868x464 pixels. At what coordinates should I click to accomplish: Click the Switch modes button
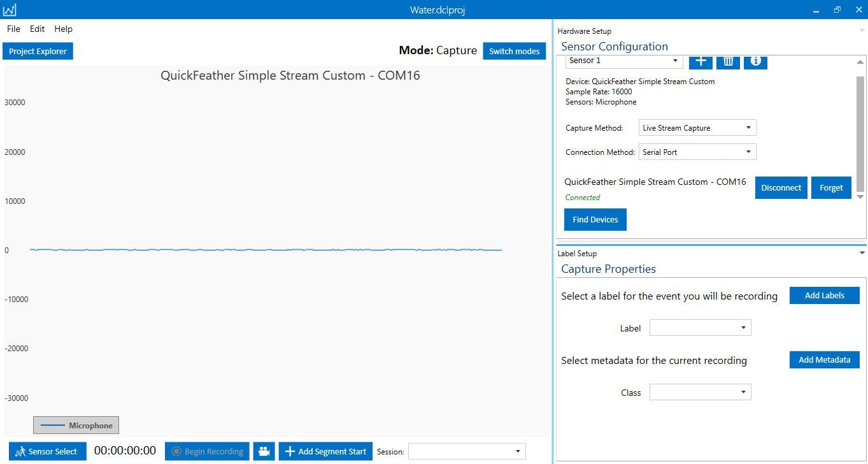coord(514,51)
